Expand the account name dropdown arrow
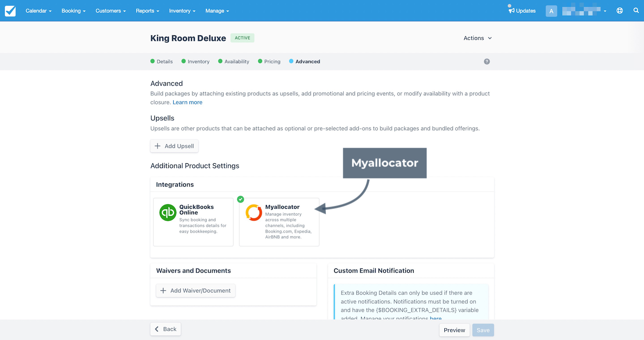The image size is (644, 340). [605, 11]
